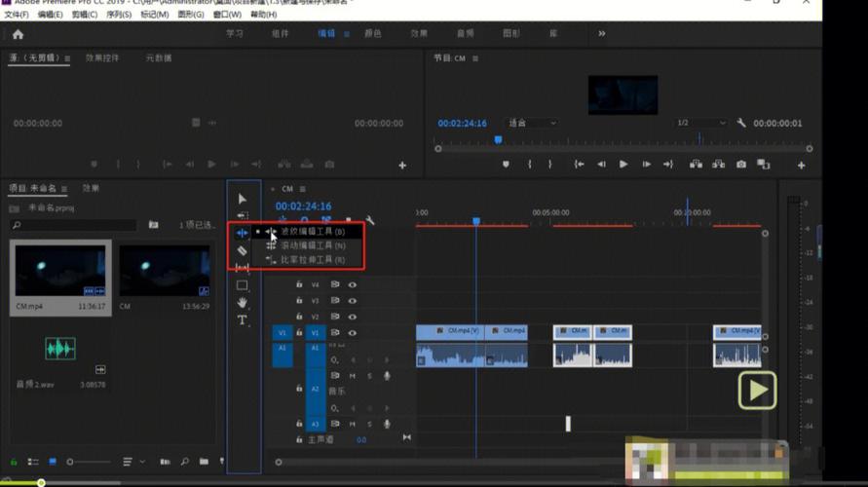Step forward one frame in Program monitor
Screen dimensions: 868x487
[646, 165]
